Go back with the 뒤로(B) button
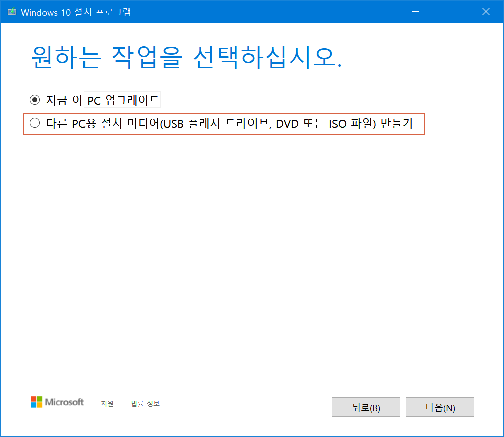This screenshot has height=437, width=504. click(366, 407)
